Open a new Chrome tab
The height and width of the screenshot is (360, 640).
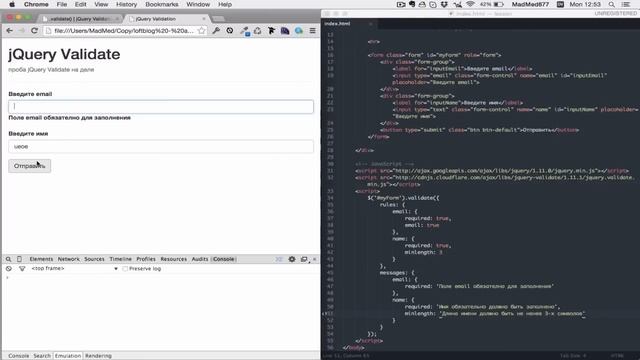(x=218, y=19)
